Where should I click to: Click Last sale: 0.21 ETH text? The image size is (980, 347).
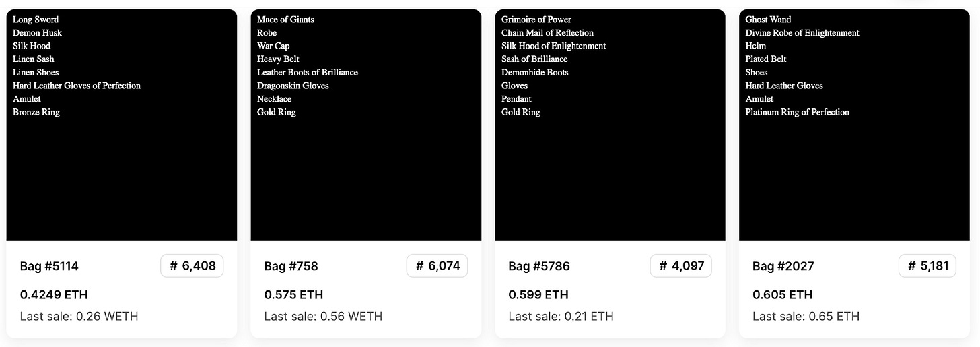(561, 316)
